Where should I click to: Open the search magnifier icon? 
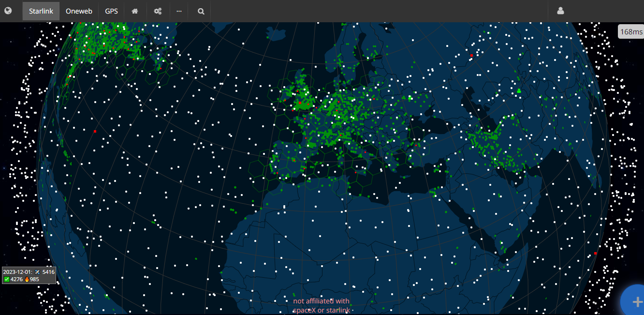click(x=201, y=11)
